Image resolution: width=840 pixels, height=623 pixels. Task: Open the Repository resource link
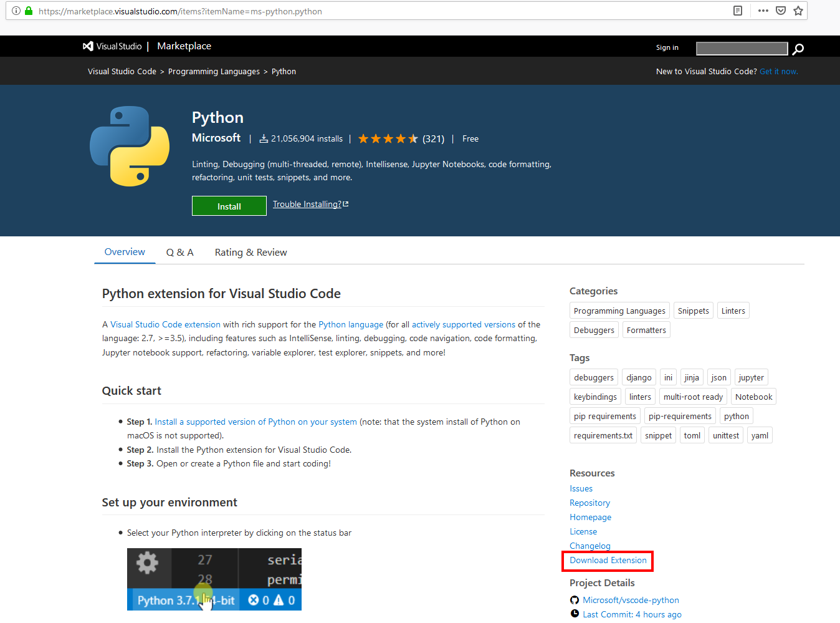(x=589, y=503)
